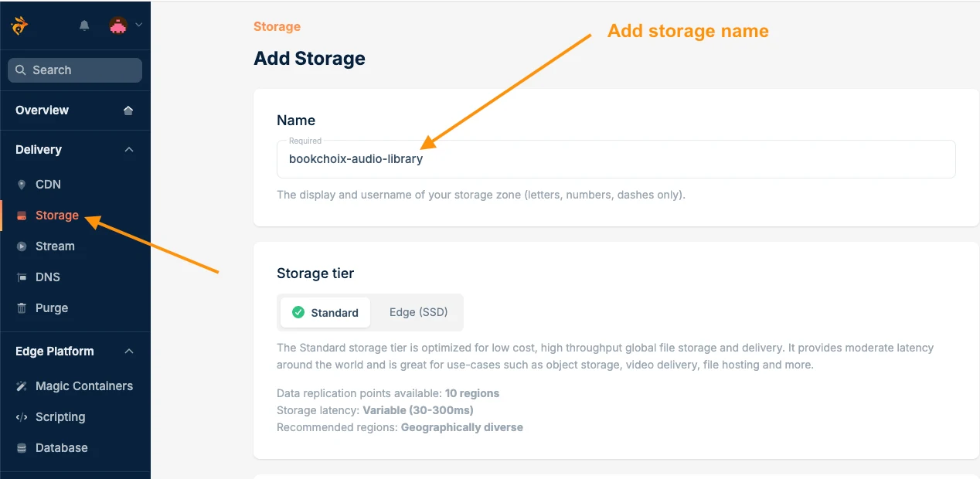Click the Bunny.net logo
This screenshot has height=479, width=980.
(x=18, y=25)
